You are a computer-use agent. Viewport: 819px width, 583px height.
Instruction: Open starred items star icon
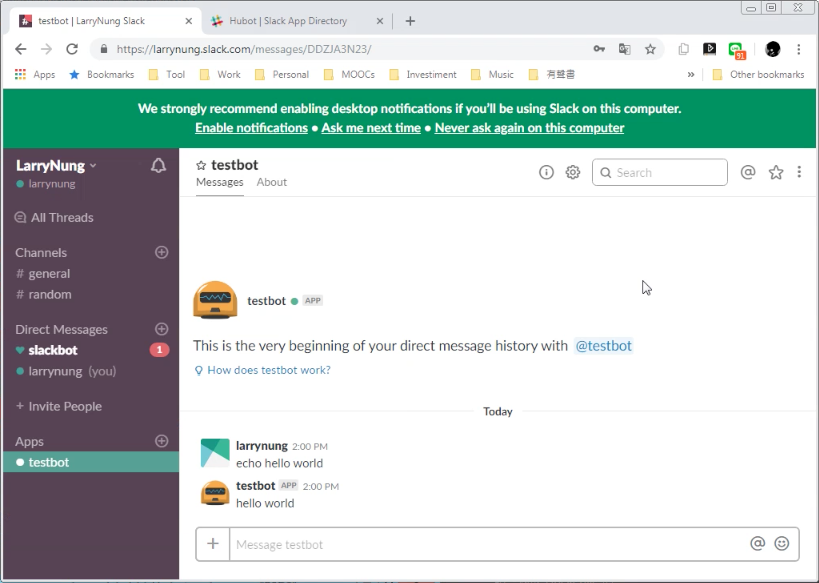(776, 172)
